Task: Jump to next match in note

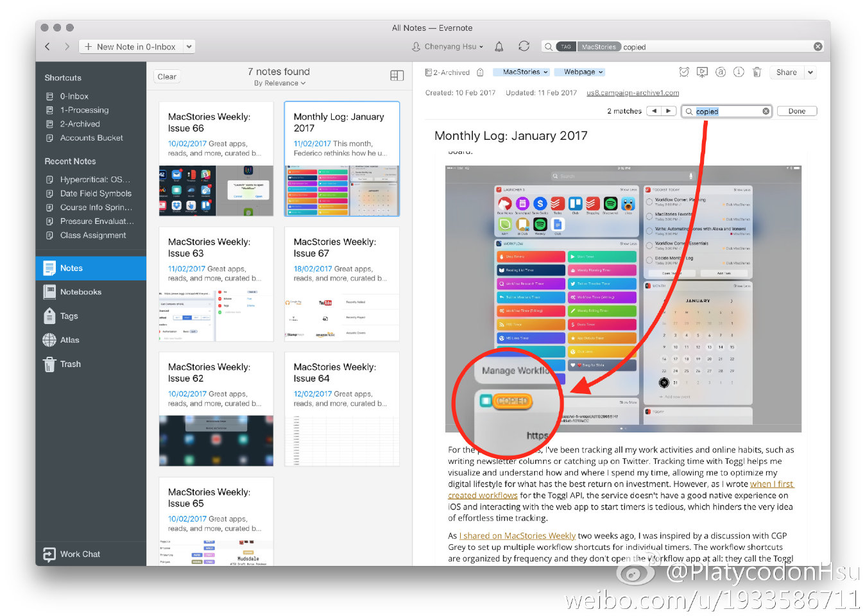Action: (669, 111)
